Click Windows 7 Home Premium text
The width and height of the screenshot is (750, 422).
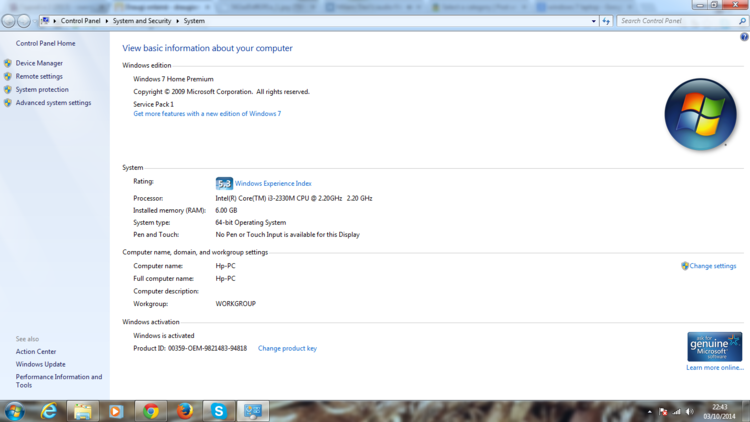pos(173,79)
